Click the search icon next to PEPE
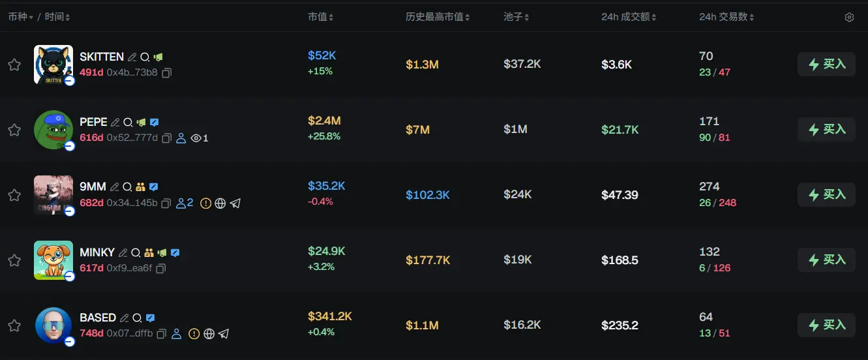868x360 pixels. coord(128,122)
